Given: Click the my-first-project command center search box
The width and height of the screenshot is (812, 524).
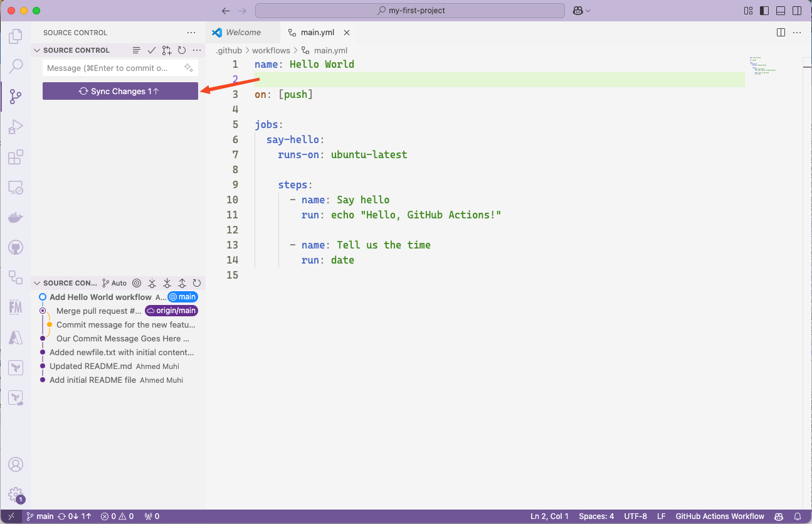Looking at the screenshot, I should (x=409, y=11).
